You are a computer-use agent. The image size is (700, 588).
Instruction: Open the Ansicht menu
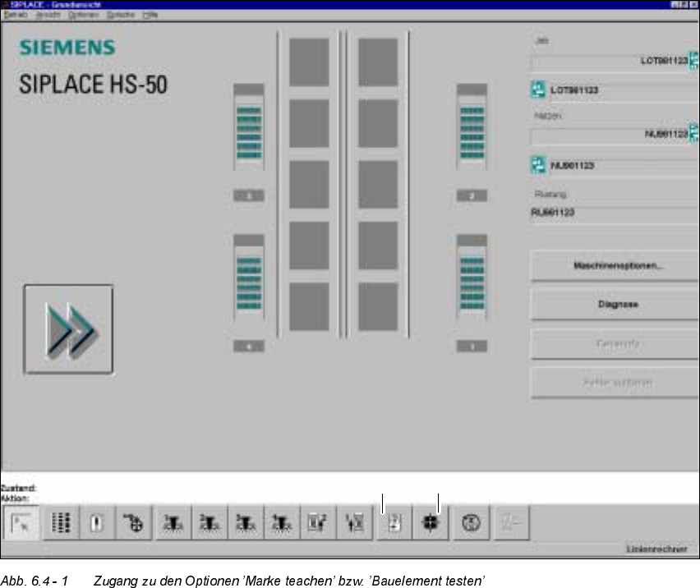[x=48, y=15]
